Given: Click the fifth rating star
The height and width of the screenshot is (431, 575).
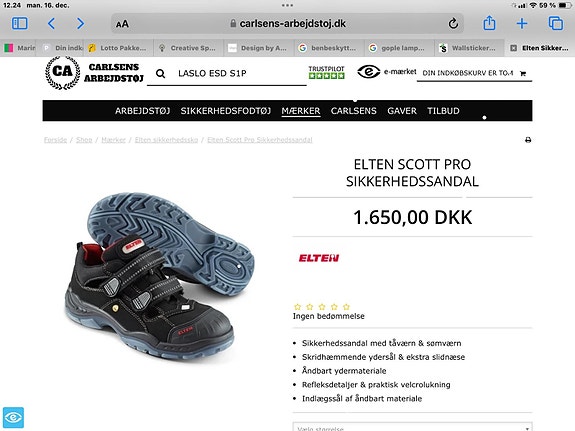Looking at the screenshot, I should [346, 307].
